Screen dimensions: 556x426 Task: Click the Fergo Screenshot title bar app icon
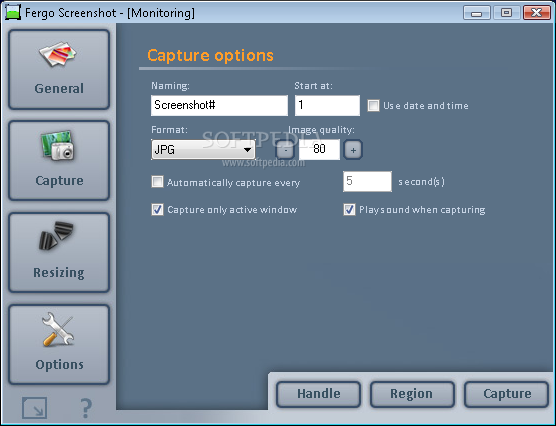pos(13,12)
